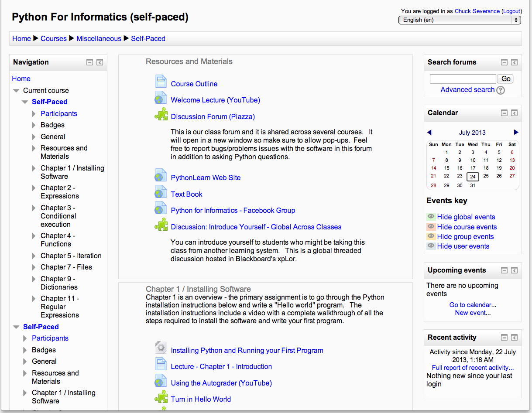Collapse the Search forums block
Image resolution: width=532 pixels, height=413 pixels.
point(504,62)
